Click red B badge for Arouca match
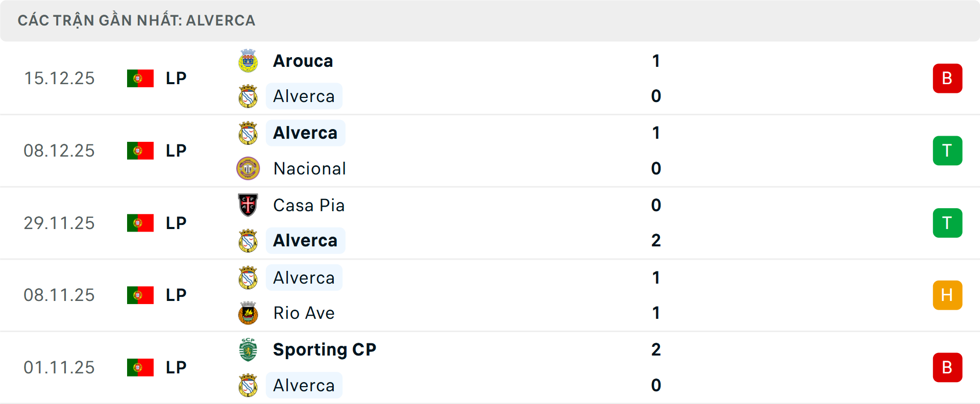 point(947,79)
